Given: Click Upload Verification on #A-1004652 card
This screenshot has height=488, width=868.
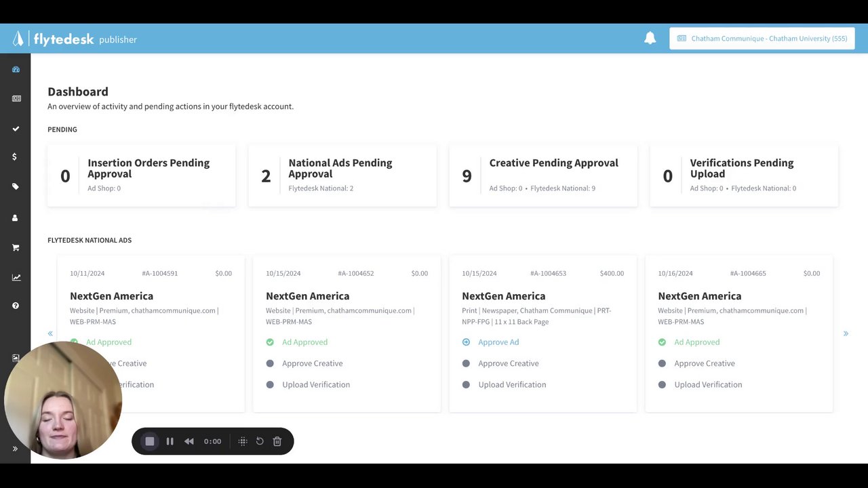Looking at the screenshot, I should [x=316, y=384].
